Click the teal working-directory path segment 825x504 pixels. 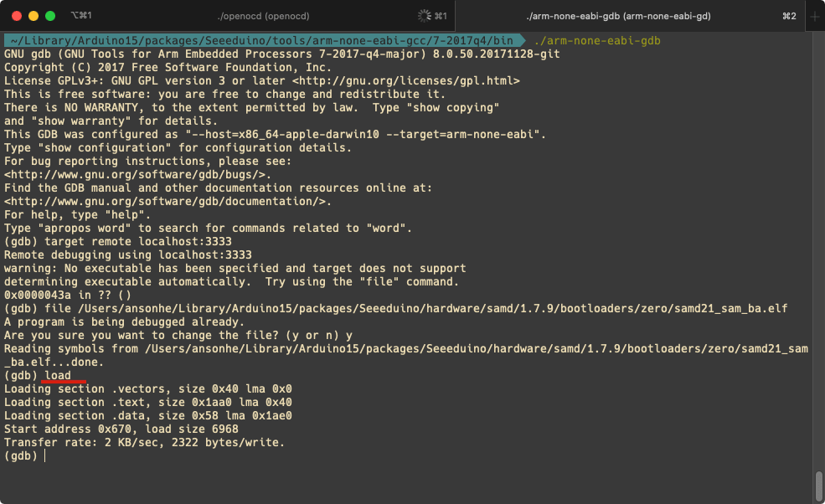coord(261,40)
